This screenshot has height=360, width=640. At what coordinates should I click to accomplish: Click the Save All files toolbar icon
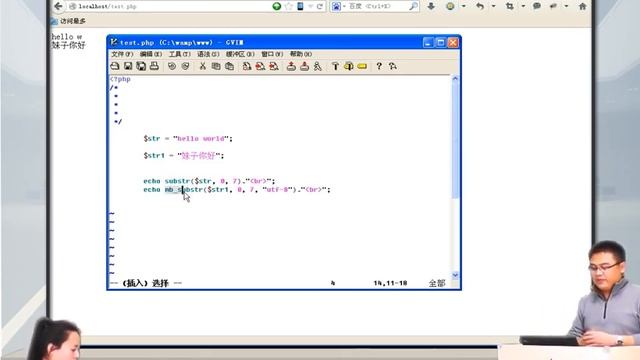(x=141, y=66)
